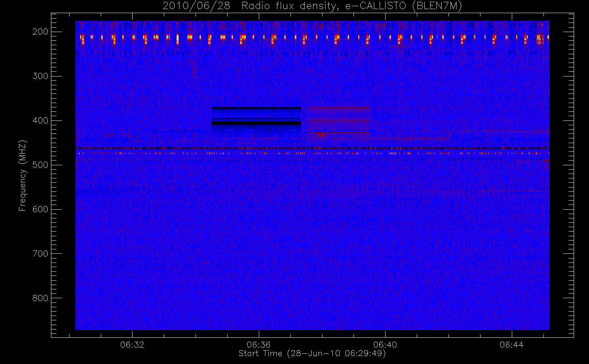Click the reddish patch right of the black gap
Viewport: 589px width, 364px height.
click(339, 121)
